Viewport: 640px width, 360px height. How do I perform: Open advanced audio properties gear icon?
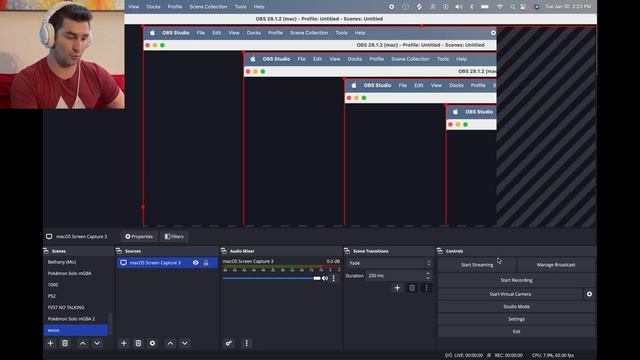229,343
